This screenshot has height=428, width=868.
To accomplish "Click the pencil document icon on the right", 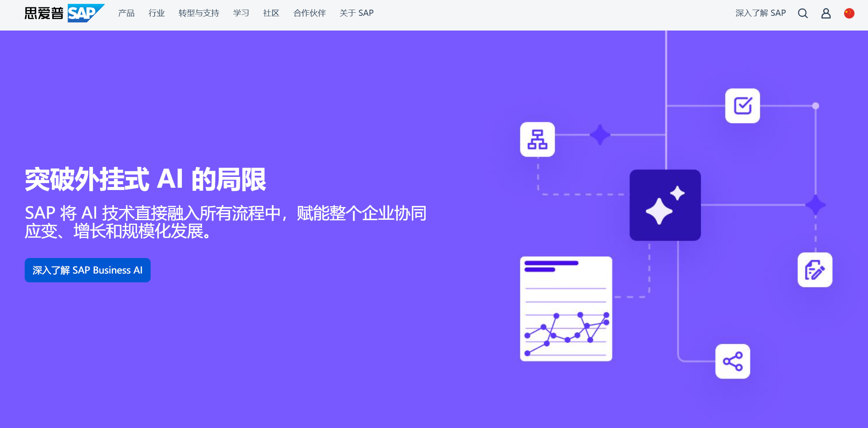I will tap(815, 270).
